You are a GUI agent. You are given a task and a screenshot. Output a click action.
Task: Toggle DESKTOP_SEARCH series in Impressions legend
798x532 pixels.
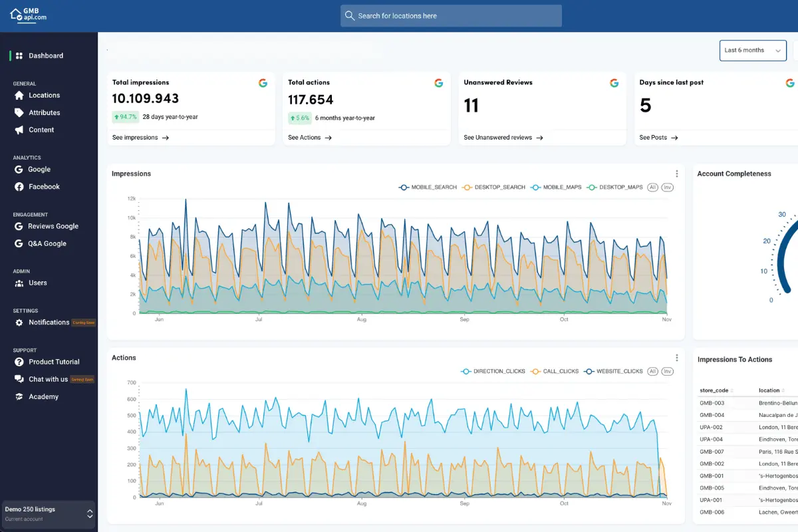click(x=493, y=188)
